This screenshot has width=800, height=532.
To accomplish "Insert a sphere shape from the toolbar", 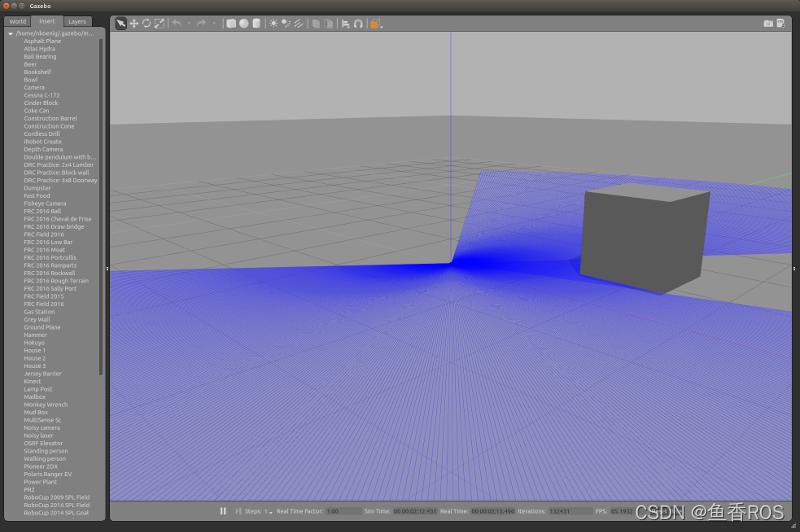I will 243,23.
